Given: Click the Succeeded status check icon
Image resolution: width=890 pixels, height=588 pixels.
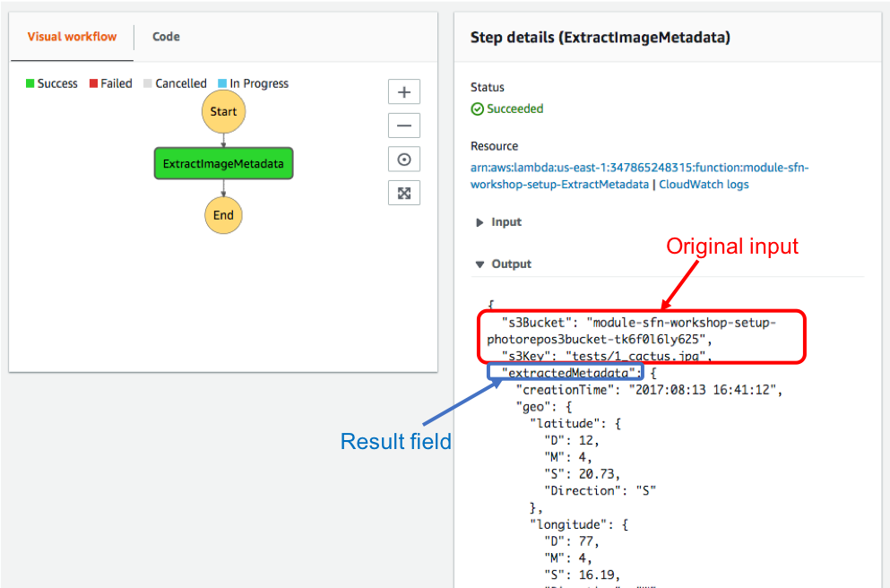Looking at the screenshot, I should coord(478,109).
